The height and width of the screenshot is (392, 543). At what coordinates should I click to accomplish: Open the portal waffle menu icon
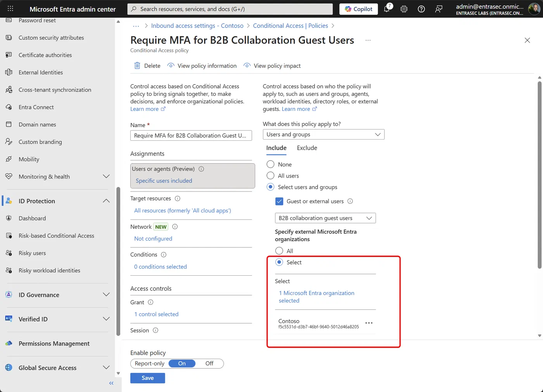coord(10,9)
